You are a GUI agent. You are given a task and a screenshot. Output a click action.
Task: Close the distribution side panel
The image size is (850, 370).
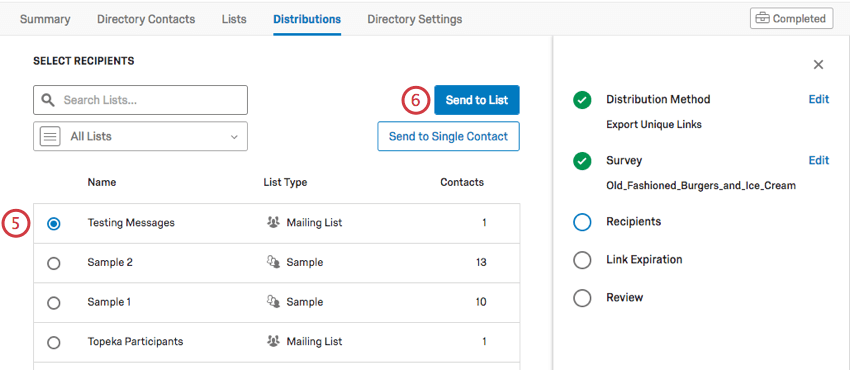pos(819,65)
